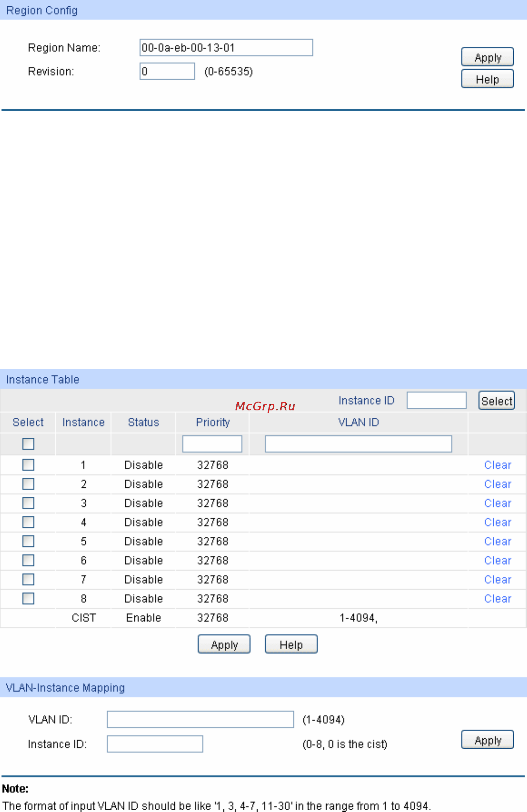Open Help for Region Config

point(487,79)
